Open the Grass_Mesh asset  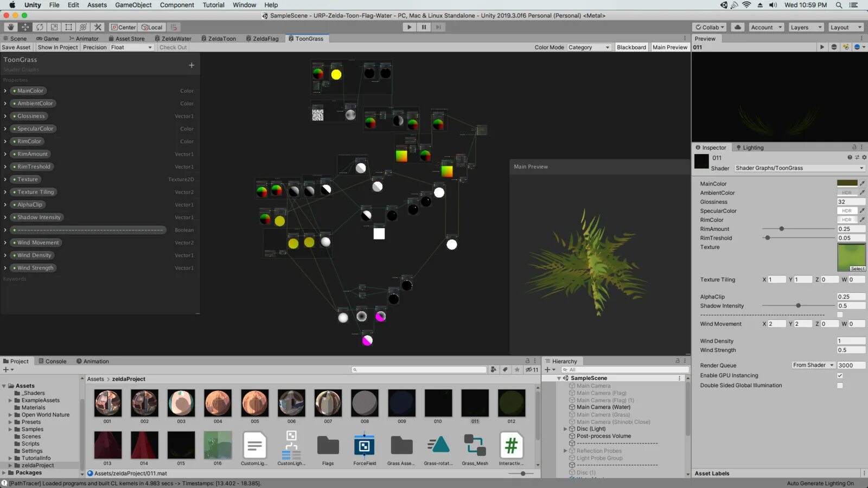(475, 450)
